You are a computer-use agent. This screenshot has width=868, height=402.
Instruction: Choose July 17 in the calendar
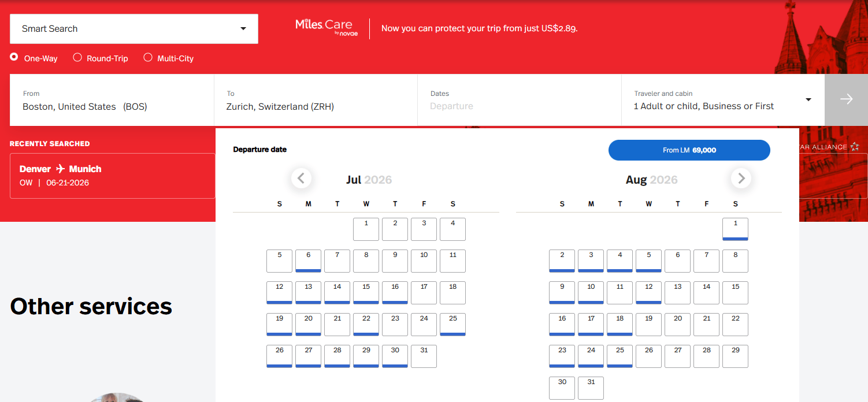tap(424, 293)
